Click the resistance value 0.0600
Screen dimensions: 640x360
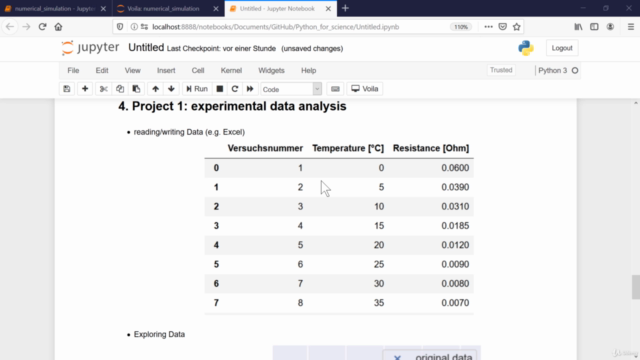tap(455, 168)
